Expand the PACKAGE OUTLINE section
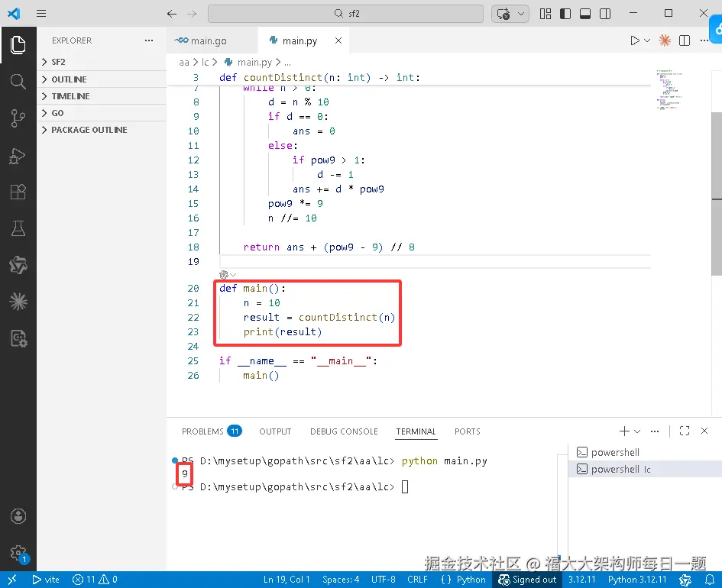 coord(102,130)
